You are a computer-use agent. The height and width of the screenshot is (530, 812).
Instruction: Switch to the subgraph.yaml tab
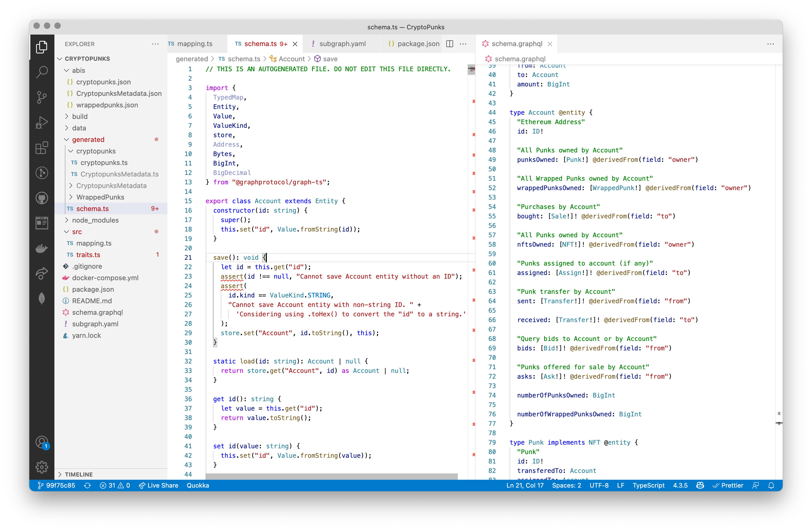342,44
